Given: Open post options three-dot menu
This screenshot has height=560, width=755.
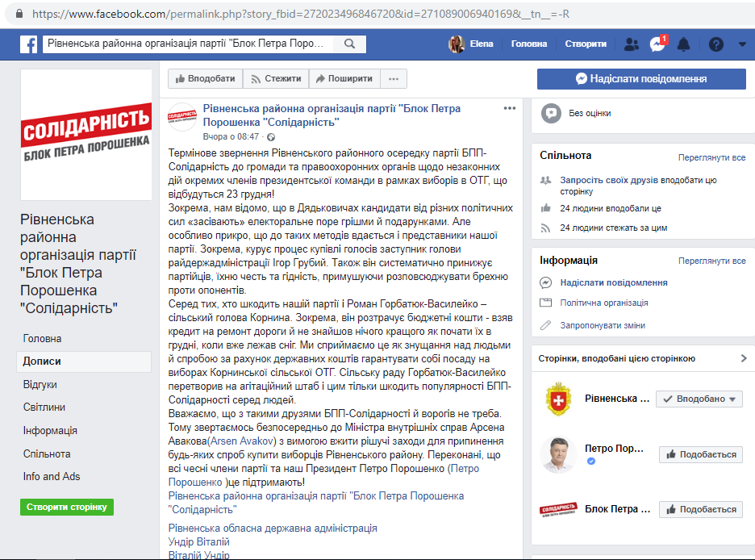Looking at the screenshot, I should coord(510,108).
